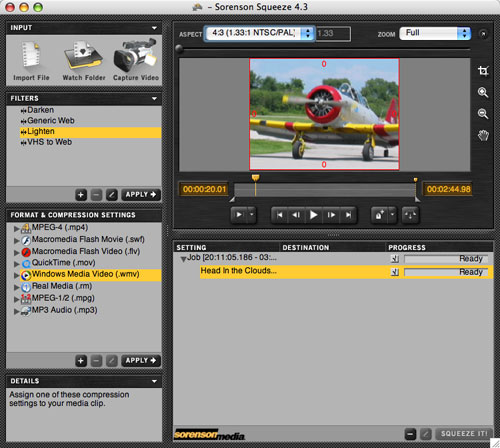Remove compression setting with minus button
The height and width of the screenshot is (448, 500).
pyautogui.click(x=96, y=361)
